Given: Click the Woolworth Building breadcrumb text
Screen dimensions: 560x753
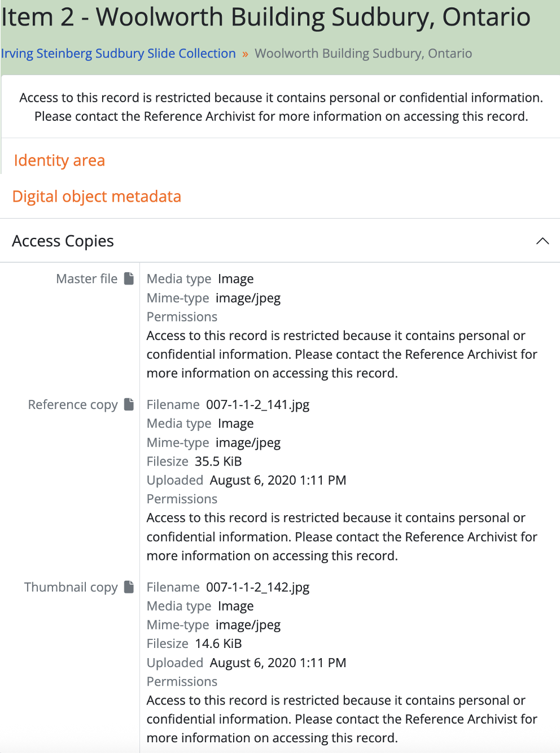Looking at the screenshot, I should pos(363,54).
